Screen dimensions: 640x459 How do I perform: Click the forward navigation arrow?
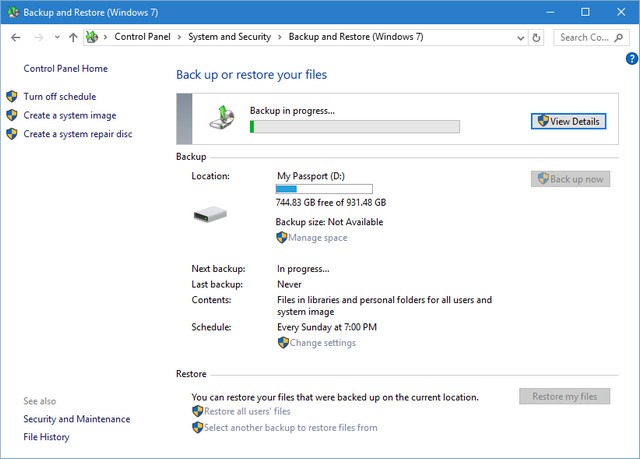pyautogui.click(x=38, y=38)
